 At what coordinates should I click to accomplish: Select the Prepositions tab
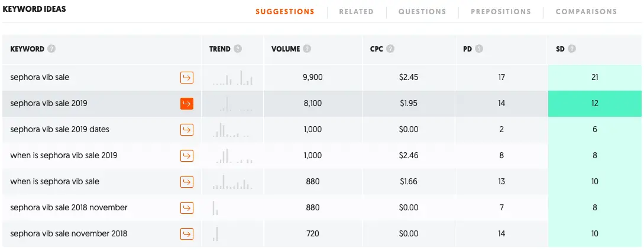tap(501, 12)
